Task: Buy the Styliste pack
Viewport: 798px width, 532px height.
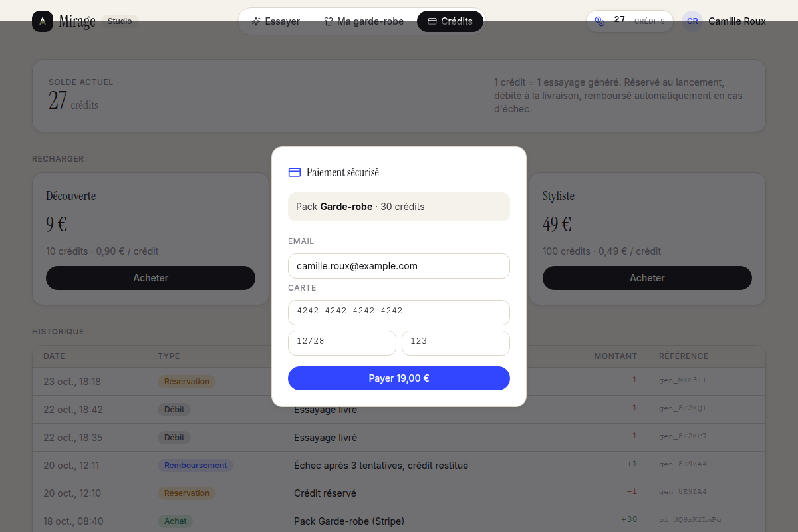Action: pos(647,278)
